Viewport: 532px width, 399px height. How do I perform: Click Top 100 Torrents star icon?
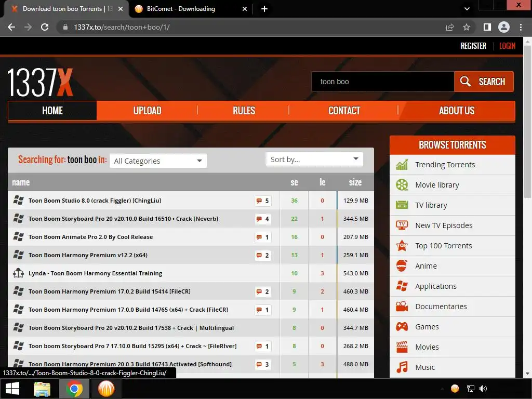click(x=402, y=246)
